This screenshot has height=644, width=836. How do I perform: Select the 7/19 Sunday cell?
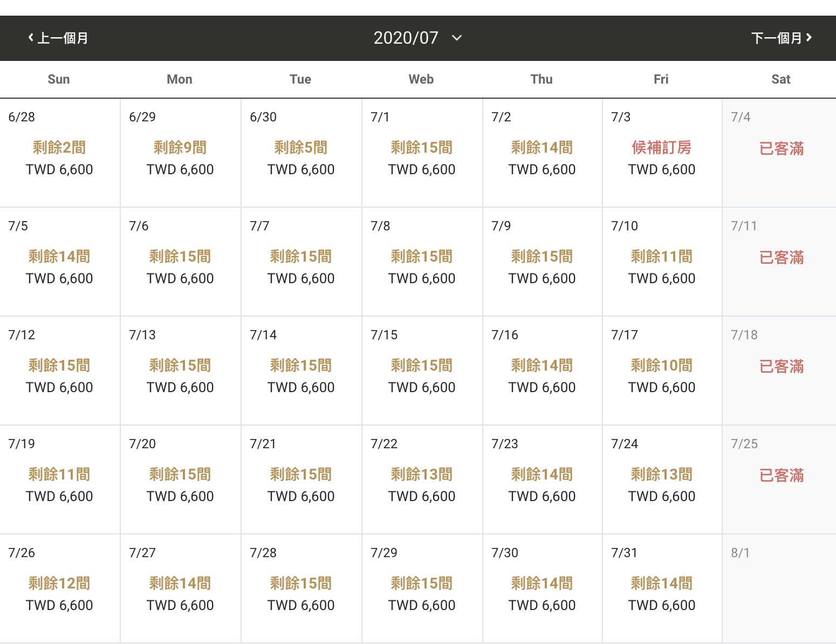click(60, 479)
